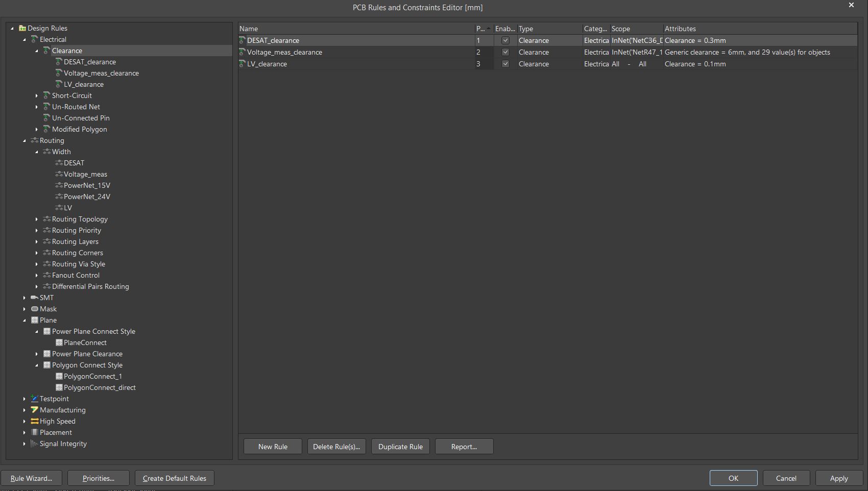Disable the DESAT_clearance rule checkbox
868x491 pixels.
pyautogui.click(x=505, y=40)
